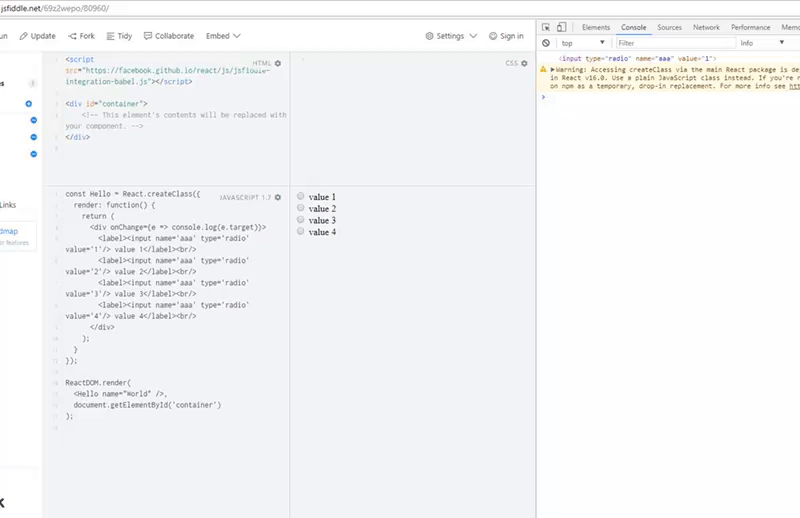Image resolution: width=800 pixels, height=518 pixels.
Task: Click the 'value 2' label text
Action: click(322, 209)
